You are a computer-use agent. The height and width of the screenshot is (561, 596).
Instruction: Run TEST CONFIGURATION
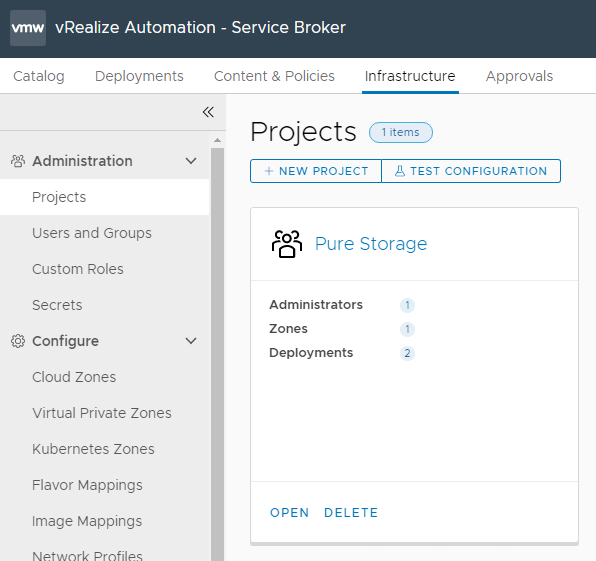(471, 171)
